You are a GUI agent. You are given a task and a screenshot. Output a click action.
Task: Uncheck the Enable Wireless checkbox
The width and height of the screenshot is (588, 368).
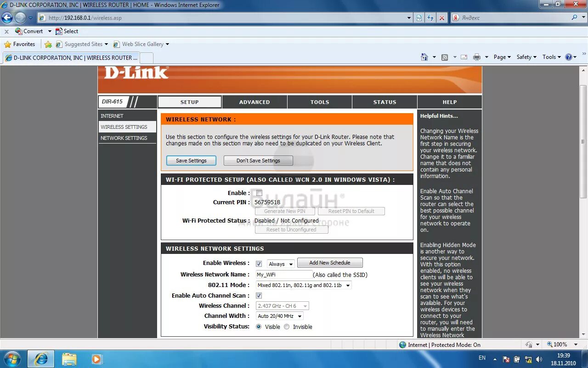pyautogui.click(x=259, y=264)
